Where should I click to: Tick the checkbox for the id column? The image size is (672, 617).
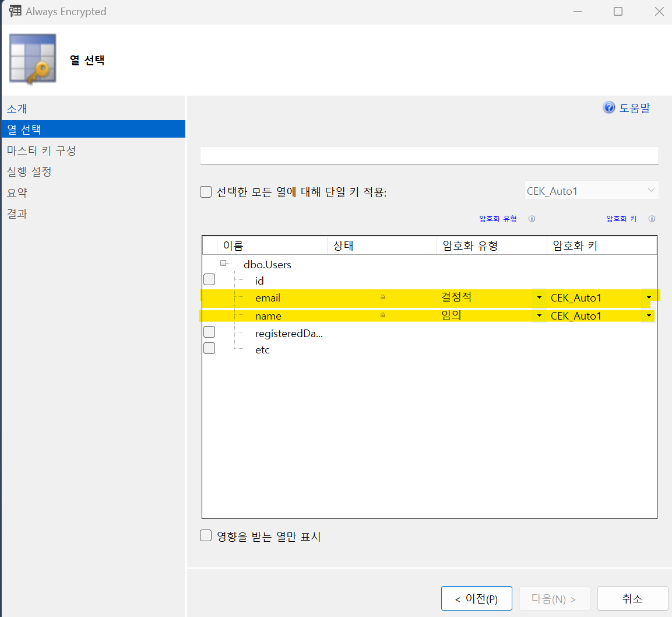(x=209, y=280)
